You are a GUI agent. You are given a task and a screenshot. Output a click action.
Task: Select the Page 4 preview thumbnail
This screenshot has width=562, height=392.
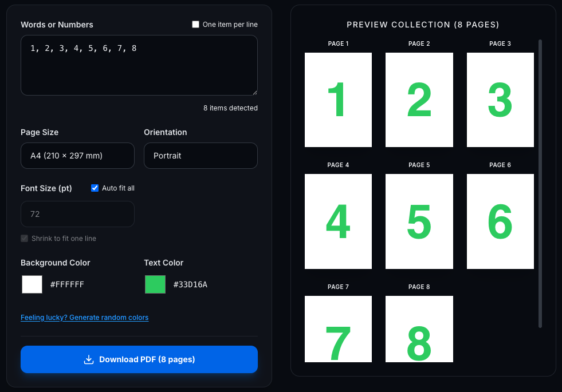[338, 221]
